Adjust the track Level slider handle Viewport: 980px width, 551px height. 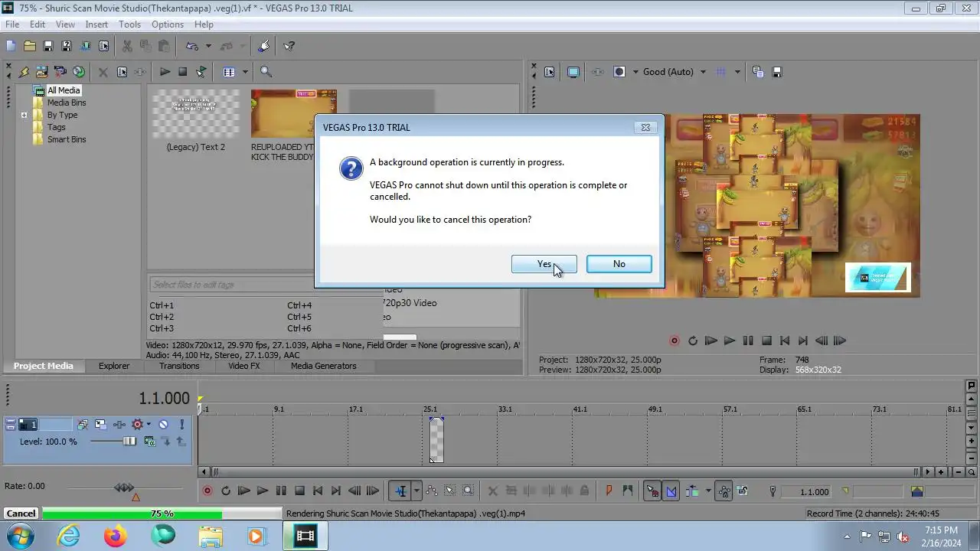coord(129,442)
